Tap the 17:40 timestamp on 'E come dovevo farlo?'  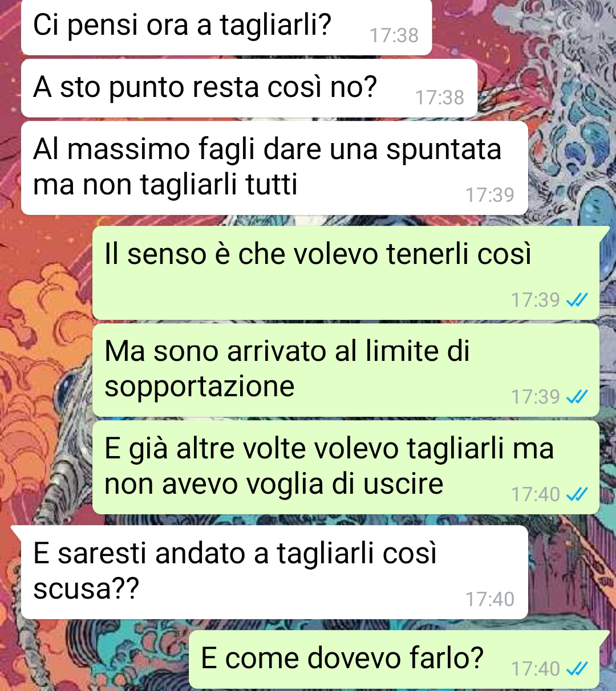(x=536, y=669)
